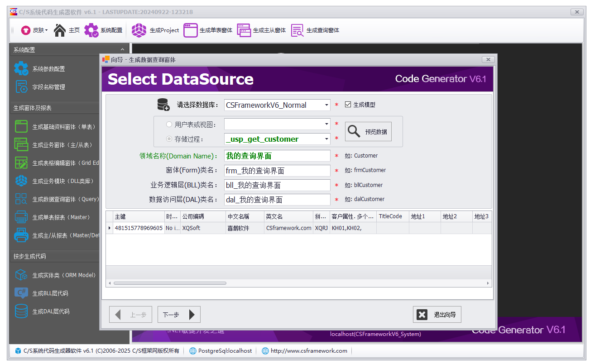Select the 存储过程 radio option
Screen dimensions: 590x364
pyautogui.click(x=169, y=139)
